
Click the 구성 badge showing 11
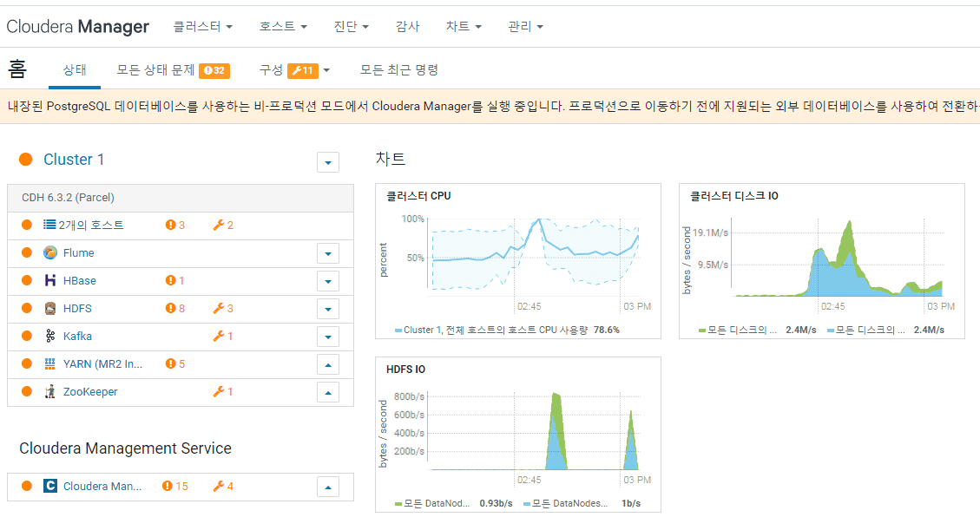tap(303, 70)
